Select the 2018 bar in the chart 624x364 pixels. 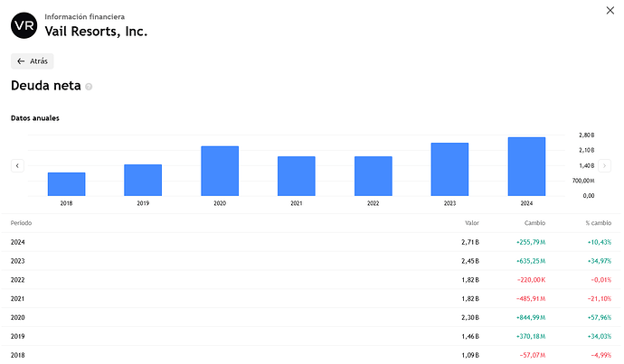click(x=66, y=184)
